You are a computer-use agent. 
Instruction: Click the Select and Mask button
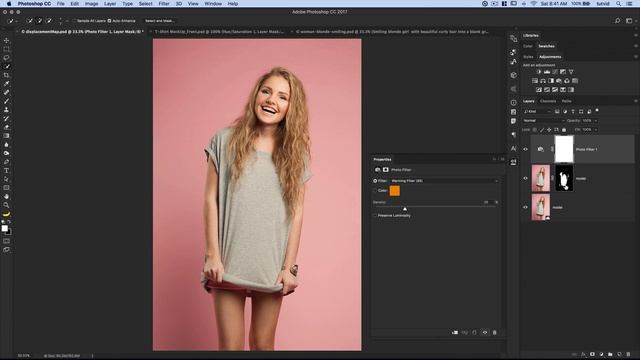(160, 21)
